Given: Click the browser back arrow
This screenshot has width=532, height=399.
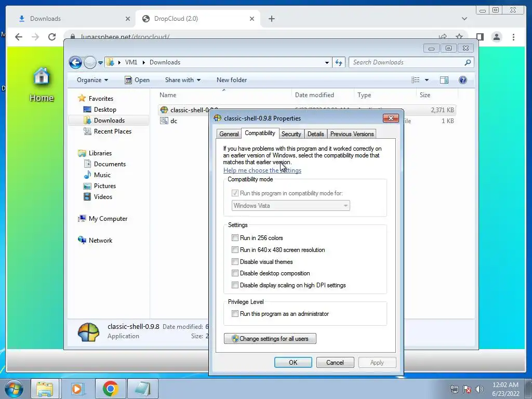Looking at the screenshot, I should pyautogui.click(x=19, y=37).
